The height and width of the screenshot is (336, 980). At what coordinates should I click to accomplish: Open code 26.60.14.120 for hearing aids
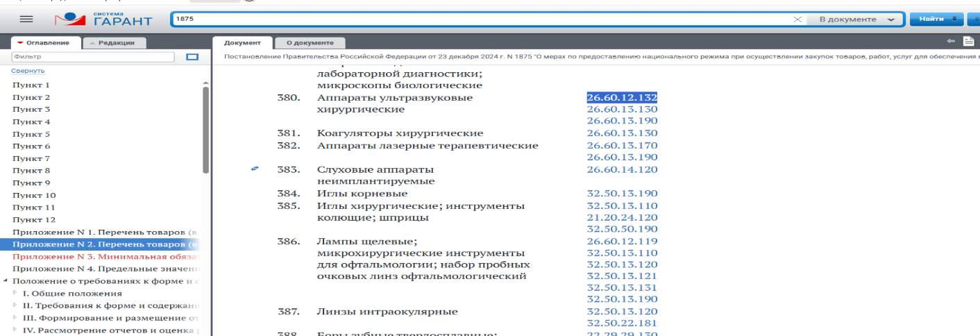tap(622, 169)
